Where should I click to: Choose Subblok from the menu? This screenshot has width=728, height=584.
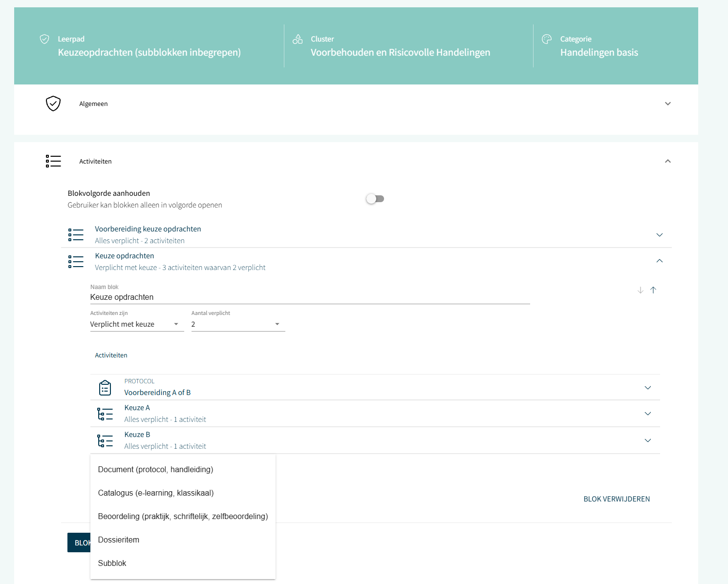(x=112, y=563)
